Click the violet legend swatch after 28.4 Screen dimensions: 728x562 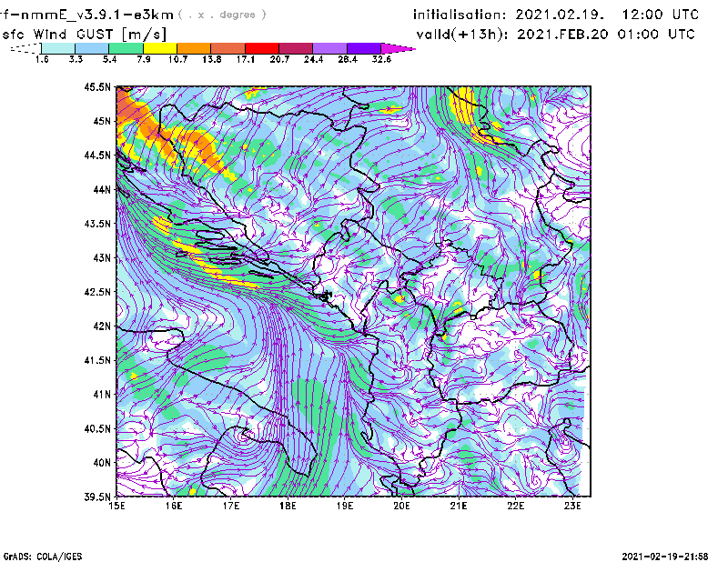point(364,48)
